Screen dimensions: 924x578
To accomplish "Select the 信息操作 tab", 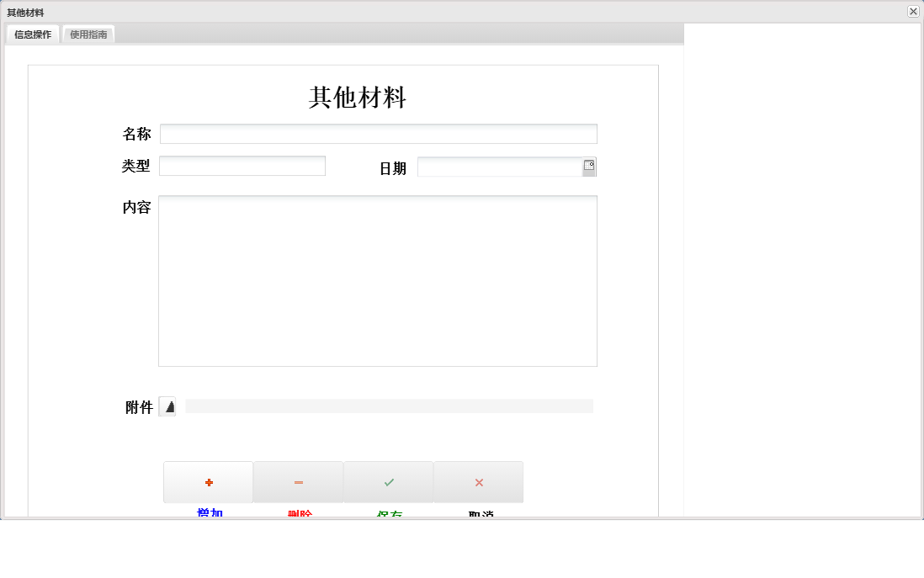I will 32,34.
